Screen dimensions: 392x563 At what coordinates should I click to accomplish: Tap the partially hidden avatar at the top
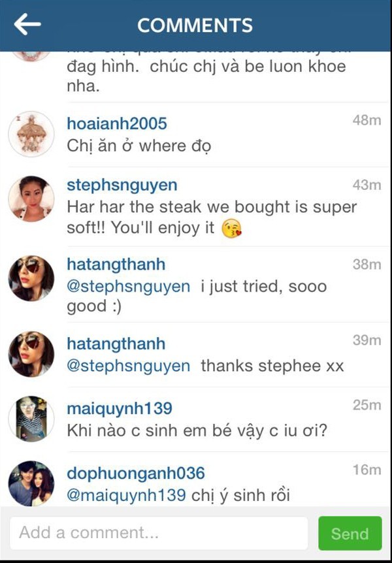coord(31,56)
